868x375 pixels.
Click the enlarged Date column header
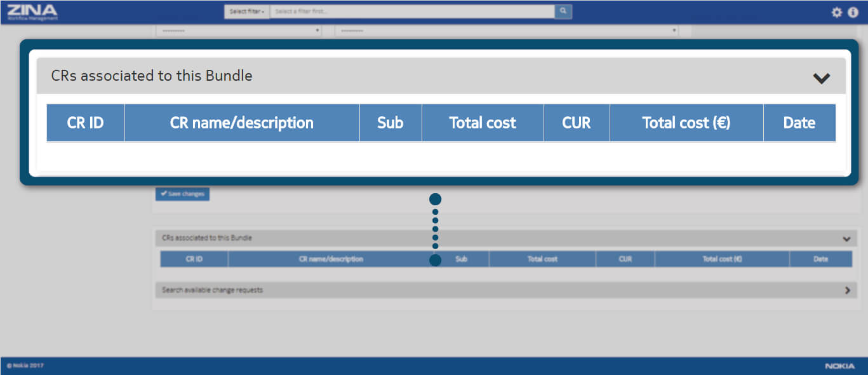[799, 123]
